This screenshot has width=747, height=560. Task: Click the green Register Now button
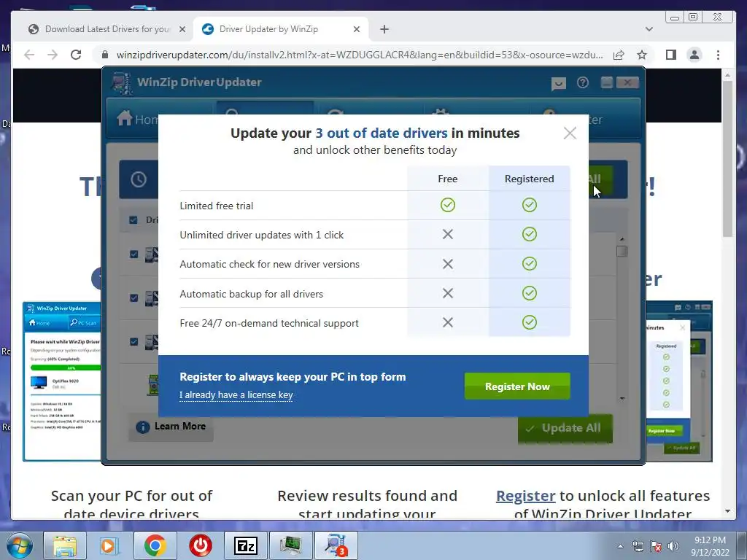(517, 386)
